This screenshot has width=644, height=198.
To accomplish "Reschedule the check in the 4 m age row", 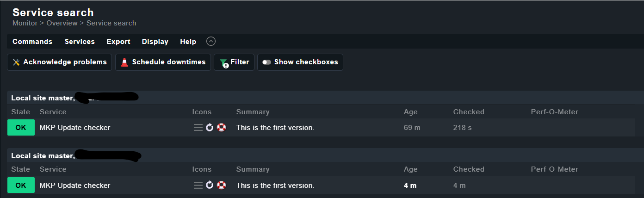I will pos(210,186).
